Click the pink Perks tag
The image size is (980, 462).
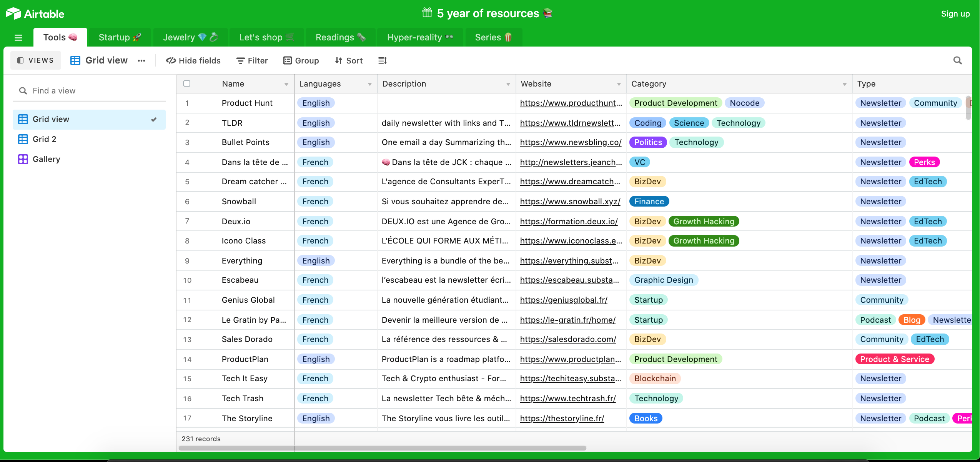click(924, 162)
